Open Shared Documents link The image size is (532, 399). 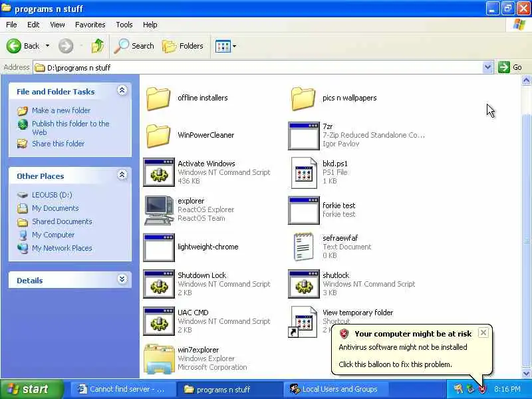coord(62,221)
